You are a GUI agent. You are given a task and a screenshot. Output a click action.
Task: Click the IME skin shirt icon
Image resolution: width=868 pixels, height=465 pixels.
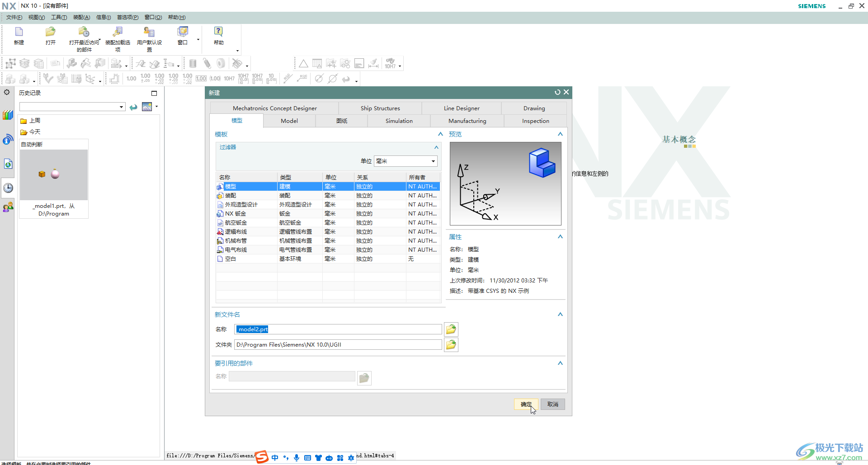[x=318, y=458]
